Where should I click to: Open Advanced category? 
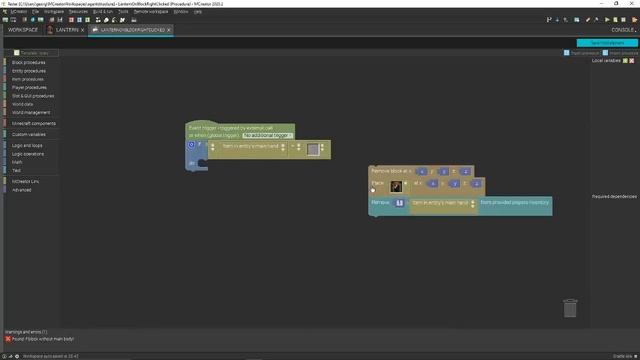(21, 190)
